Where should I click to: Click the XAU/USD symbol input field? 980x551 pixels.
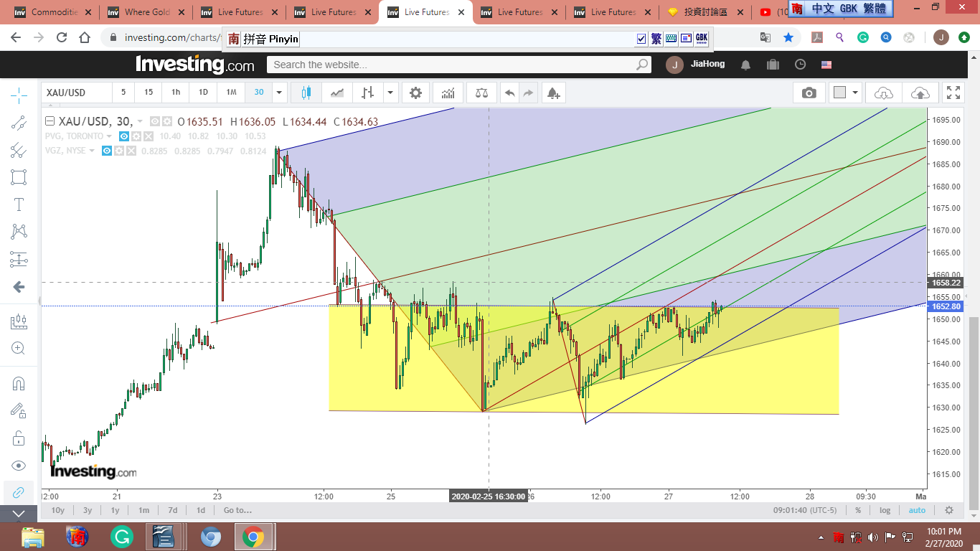[x=76, y=93]
